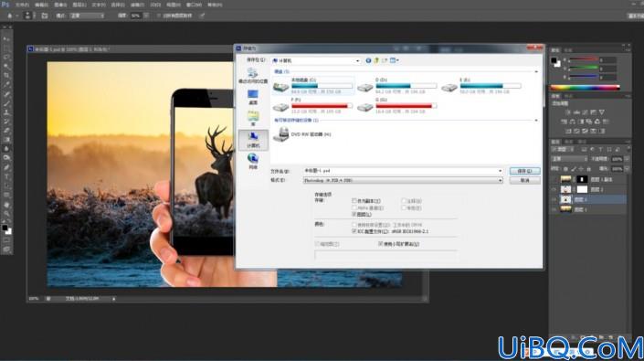Collapse the 硬盘 hard disk drives group
This screenshot has width=644, height=361.
pos(536,72)
